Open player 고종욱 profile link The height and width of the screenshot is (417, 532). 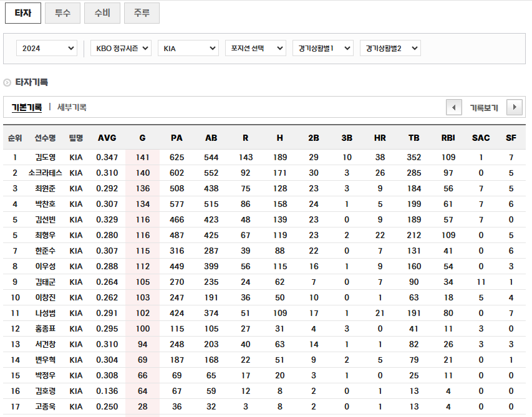[45, 407]
